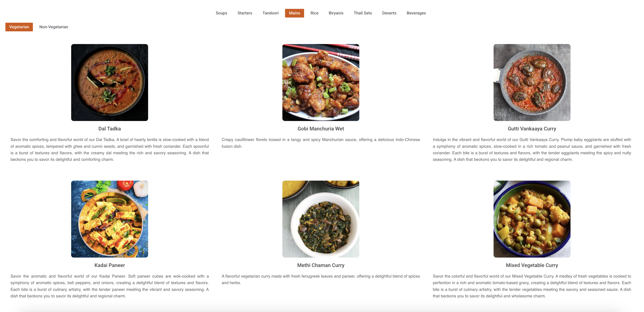Open the Deserts tab
This screenshot has height=312, width=644.
(x=389, y=13)
